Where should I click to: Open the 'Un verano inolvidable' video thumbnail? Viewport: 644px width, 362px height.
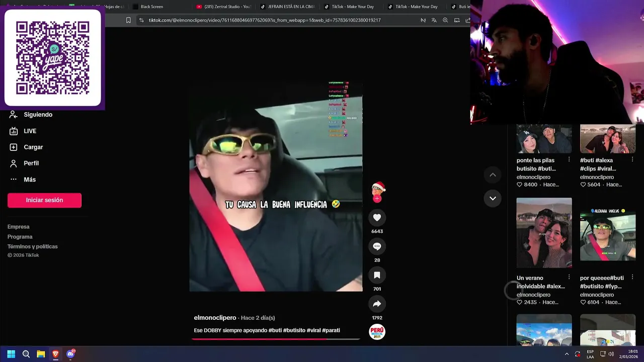coord(544,233)
